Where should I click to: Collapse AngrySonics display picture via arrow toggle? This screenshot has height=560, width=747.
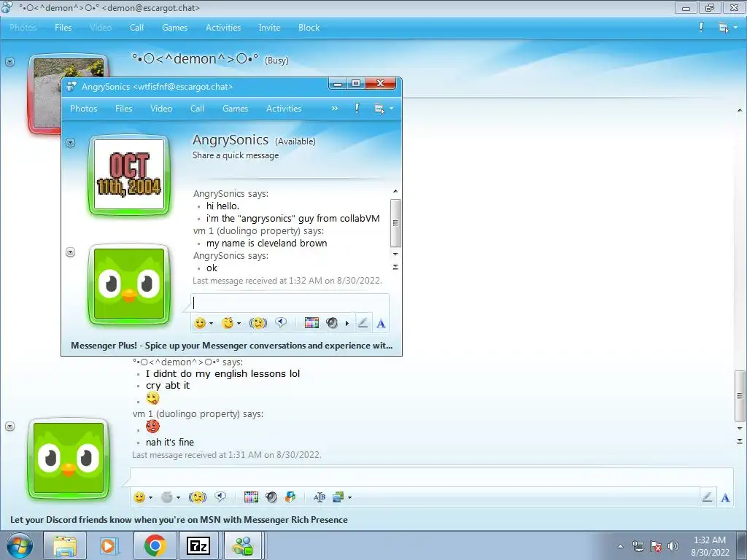click(x=71, y=142)
